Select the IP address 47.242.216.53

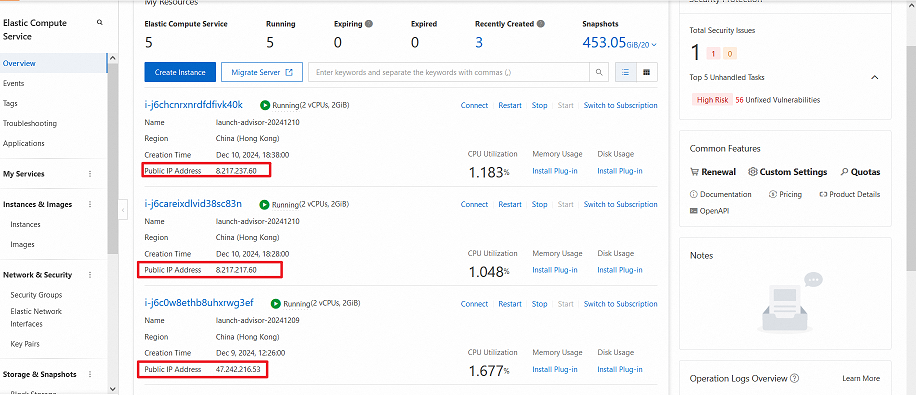(x=238, y=370)
